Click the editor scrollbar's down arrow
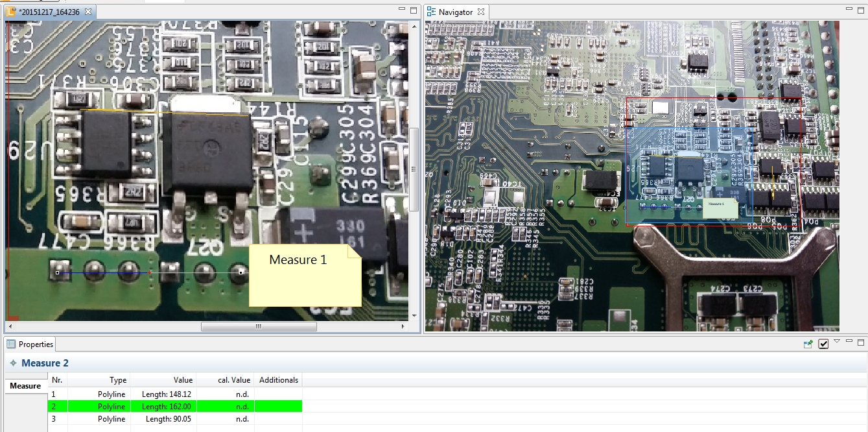Screen dimensions: 868x432 tap(414, 316)
